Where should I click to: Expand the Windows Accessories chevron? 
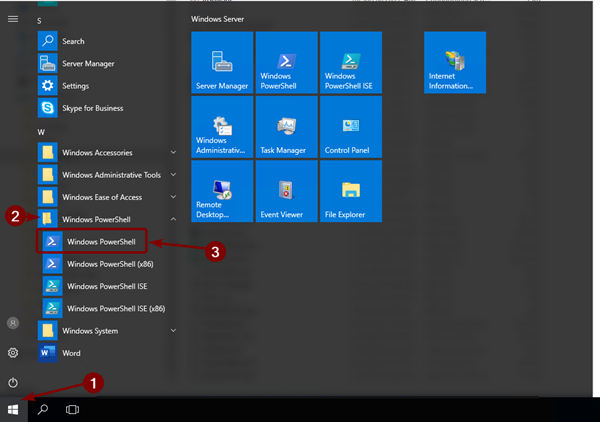point(173,152)
